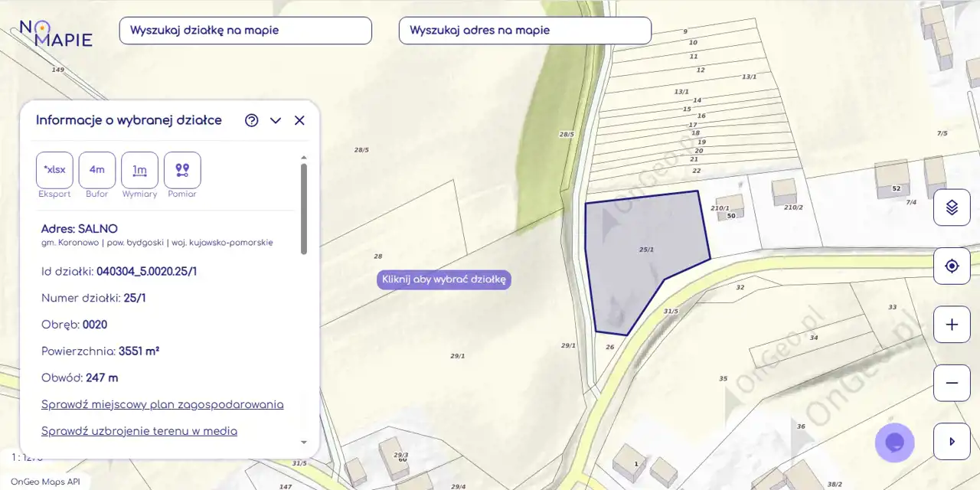Open Sprawdź miejscowy plan zagospodarowania link

[162, 404]
